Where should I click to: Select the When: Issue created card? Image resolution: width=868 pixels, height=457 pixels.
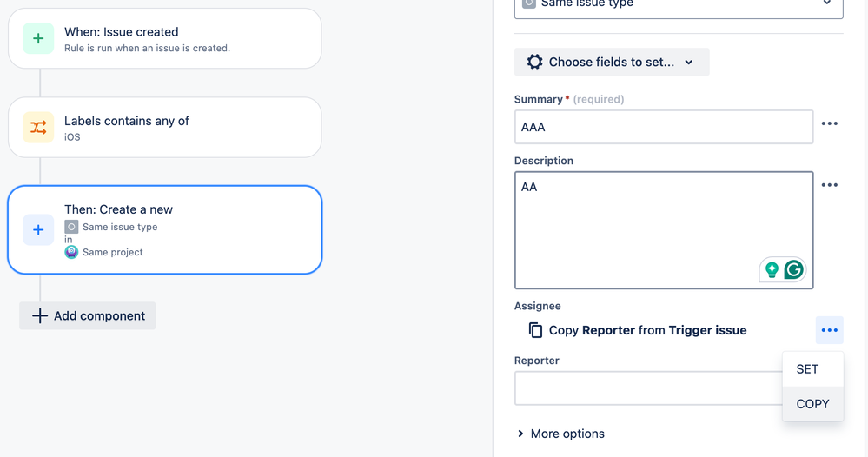pyautogui.click(x=165, y=39)
